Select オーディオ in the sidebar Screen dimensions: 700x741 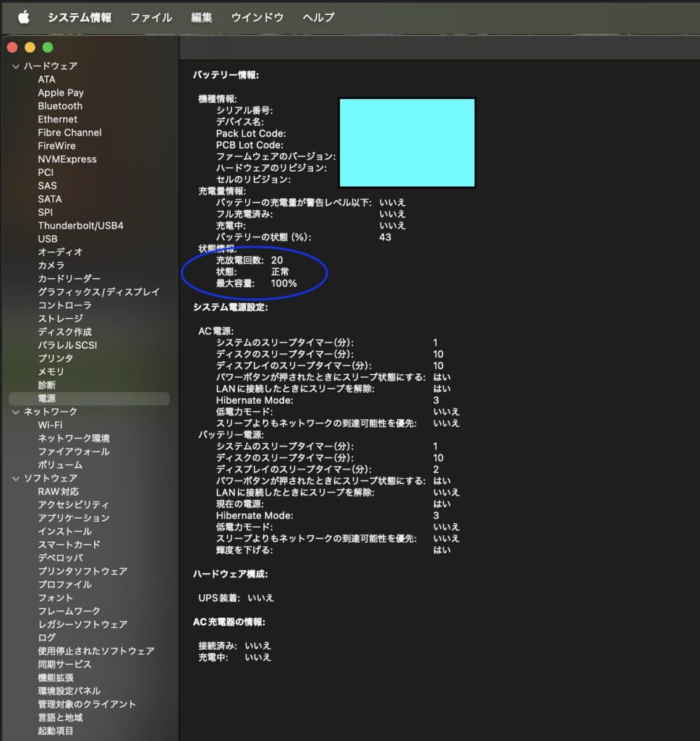[x=60, y=252]
